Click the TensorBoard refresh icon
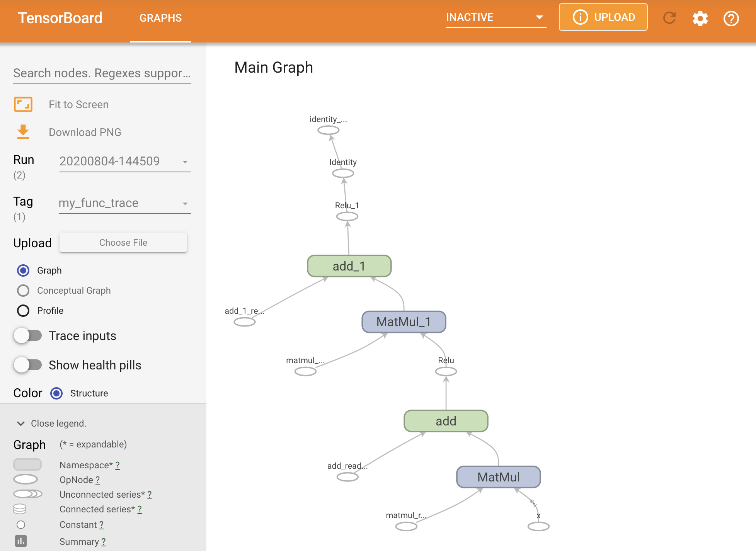The image size is (756, 551). coord(670,17)
